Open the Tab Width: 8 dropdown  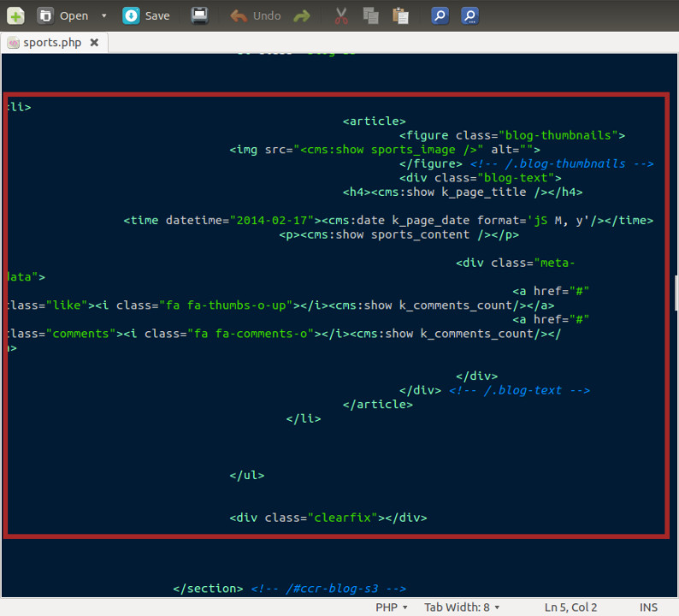coord(462,607)
